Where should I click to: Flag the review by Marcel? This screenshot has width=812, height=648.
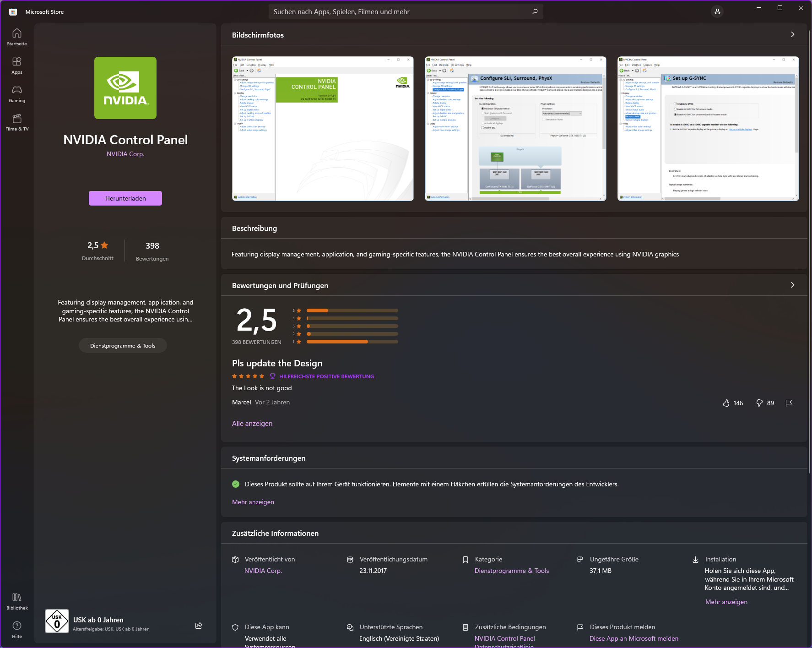tap(789, 403)
